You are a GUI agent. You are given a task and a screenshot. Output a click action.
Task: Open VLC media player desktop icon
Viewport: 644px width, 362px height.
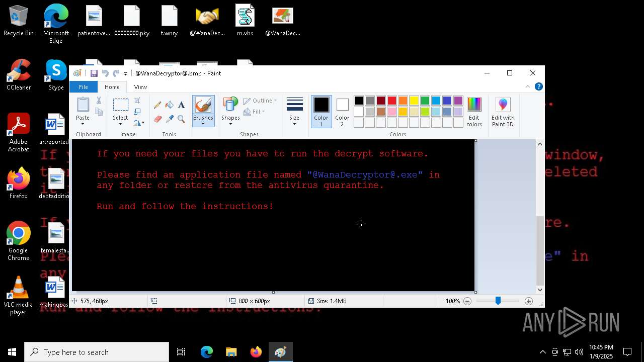point(18,296)
